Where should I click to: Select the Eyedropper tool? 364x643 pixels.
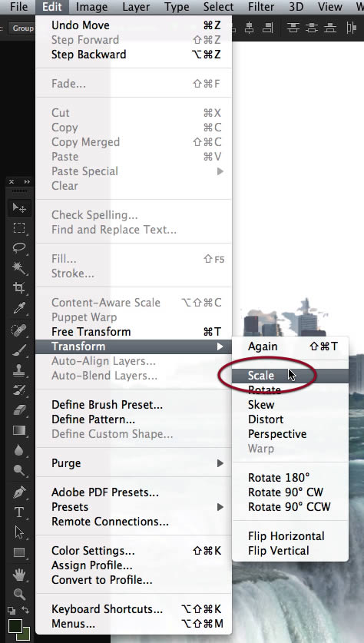19,308
